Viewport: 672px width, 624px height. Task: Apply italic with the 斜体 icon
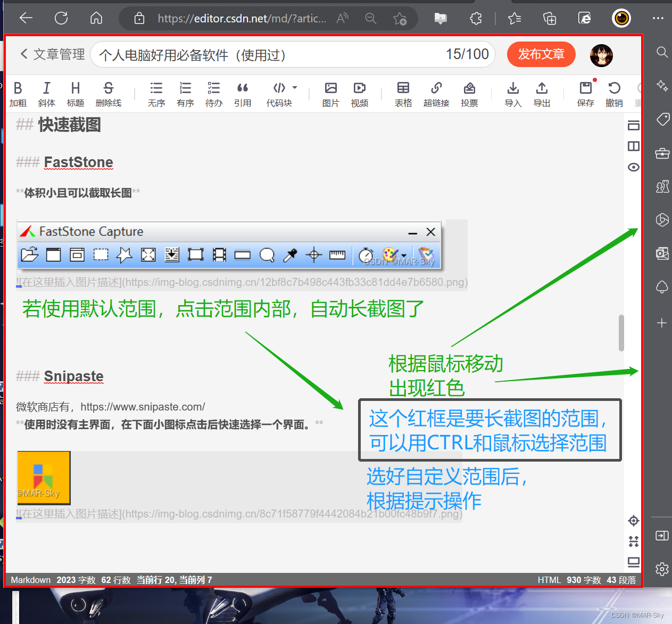coord(47,94)
